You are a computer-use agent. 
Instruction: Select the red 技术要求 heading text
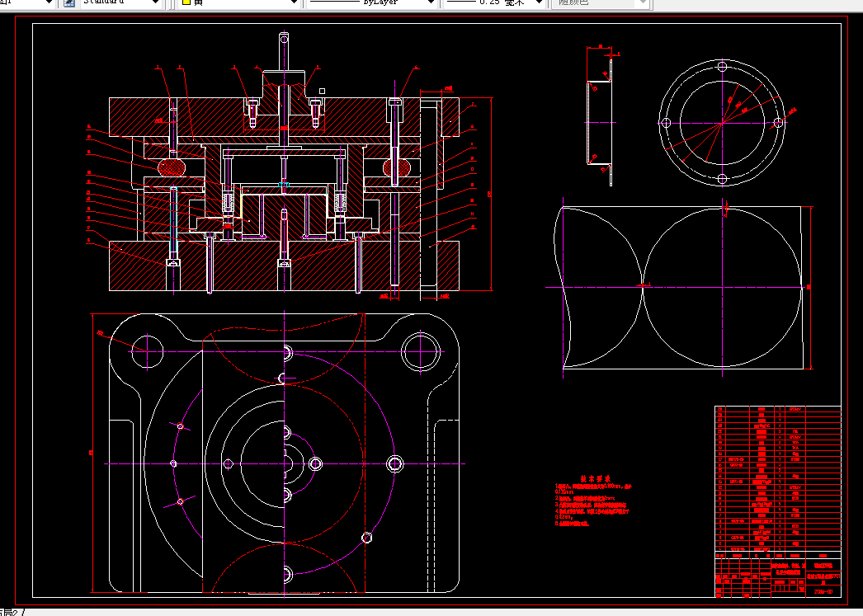click(x=595, y=477)
